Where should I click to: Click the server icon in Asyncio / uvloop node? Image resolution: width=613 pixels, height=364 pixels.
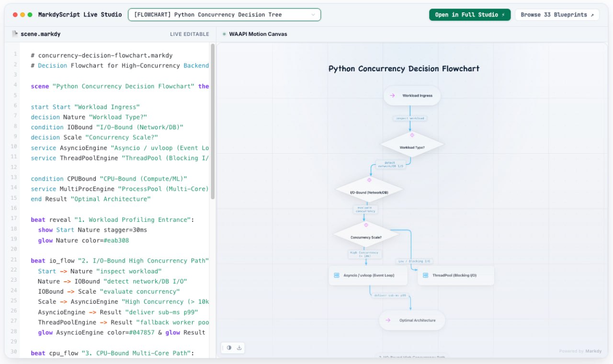336,275
